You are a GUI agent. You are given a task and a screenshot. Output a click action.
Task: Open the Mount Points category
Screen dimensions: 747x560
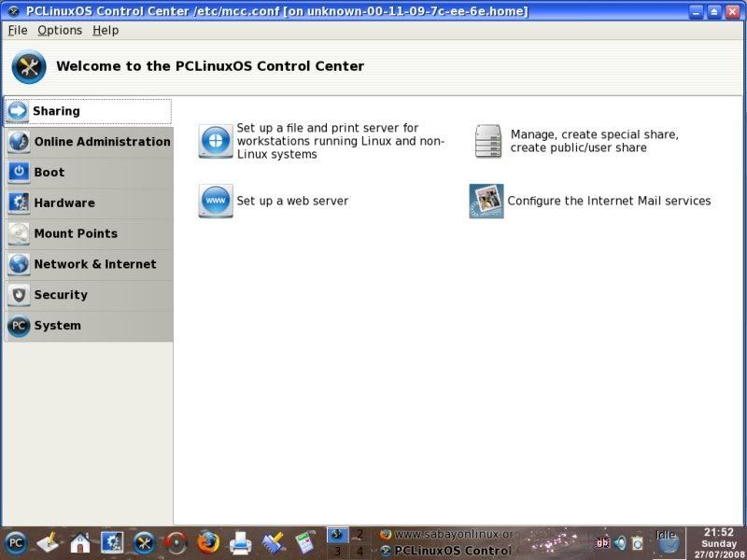point(89,233)
